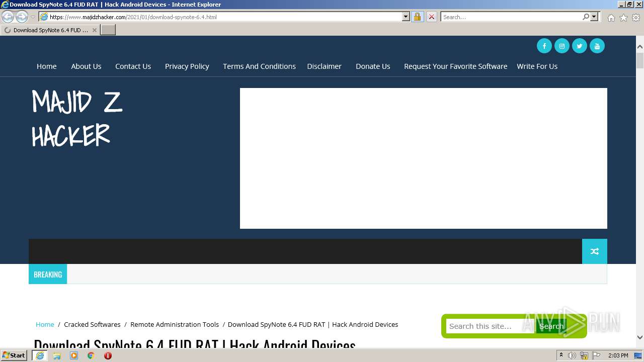Go back with the browser Back arrow
The height and width of the screenshot is (362, 644).
(8, 17)
